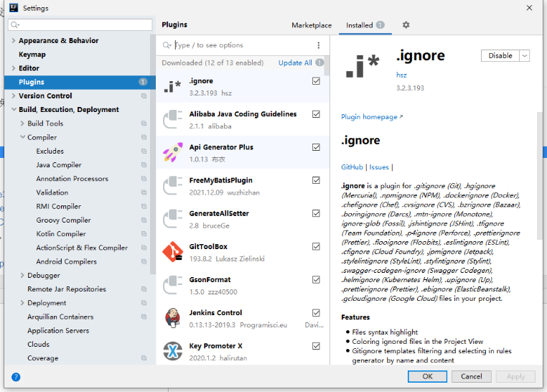Click the settings tree vertical scrollbar
Viewport: 547px width, 392px height.
pyautogui.click(x=152, y=154)
